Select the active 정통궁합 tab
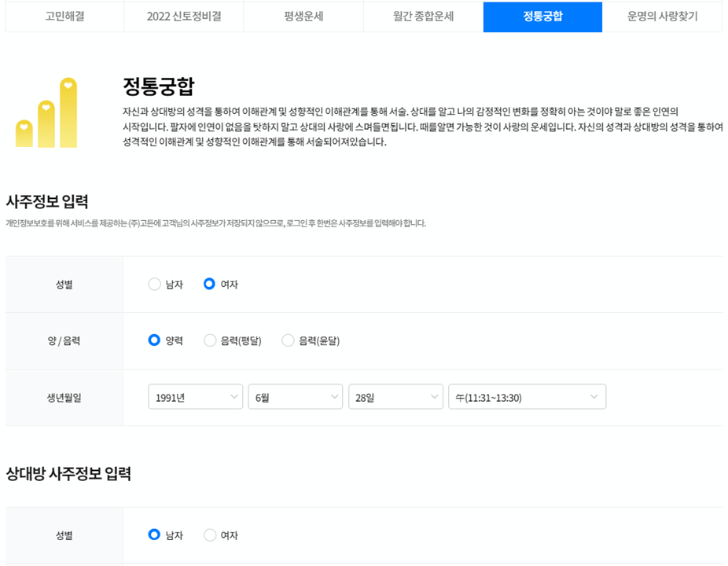 coord(542,17)
